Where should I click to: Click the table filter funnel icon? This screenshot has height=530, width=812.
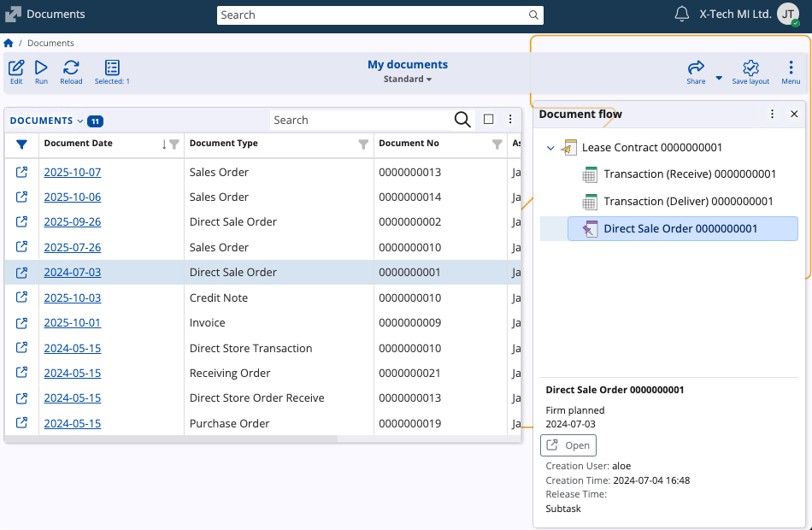[x=22, y=144]
